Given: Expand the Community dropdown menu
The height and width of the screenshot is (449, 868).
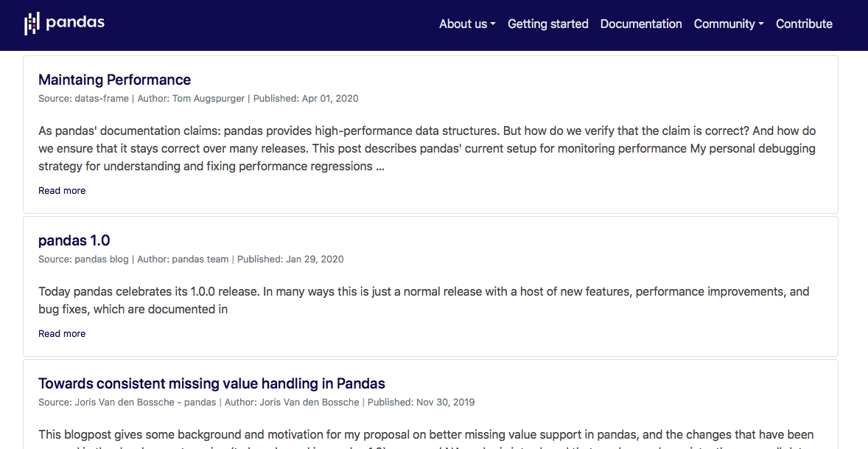Looking at the screenshot, I should click(729, 24).
